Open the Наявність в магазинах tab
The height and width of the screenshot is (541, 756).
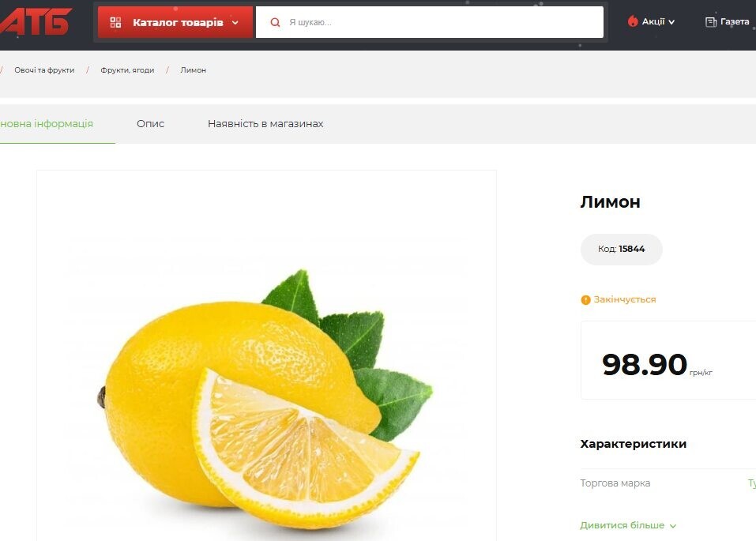click(x=265, y=124)
